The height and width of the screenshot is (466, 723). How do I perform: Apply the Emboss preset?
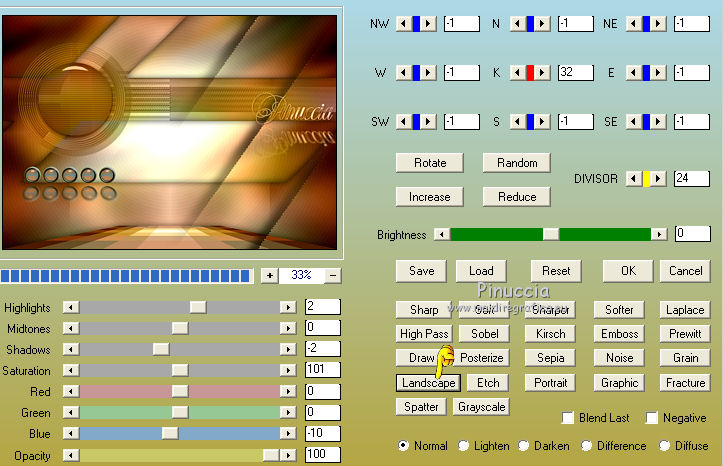(619, 334)
